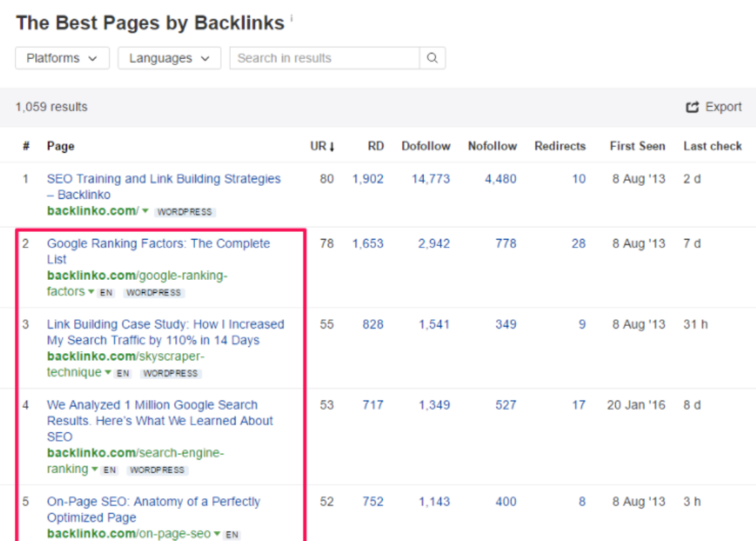756x541 pixels.
Task: Open We Analyzed 1 Million Google Search link
Action: pos(160,420)
